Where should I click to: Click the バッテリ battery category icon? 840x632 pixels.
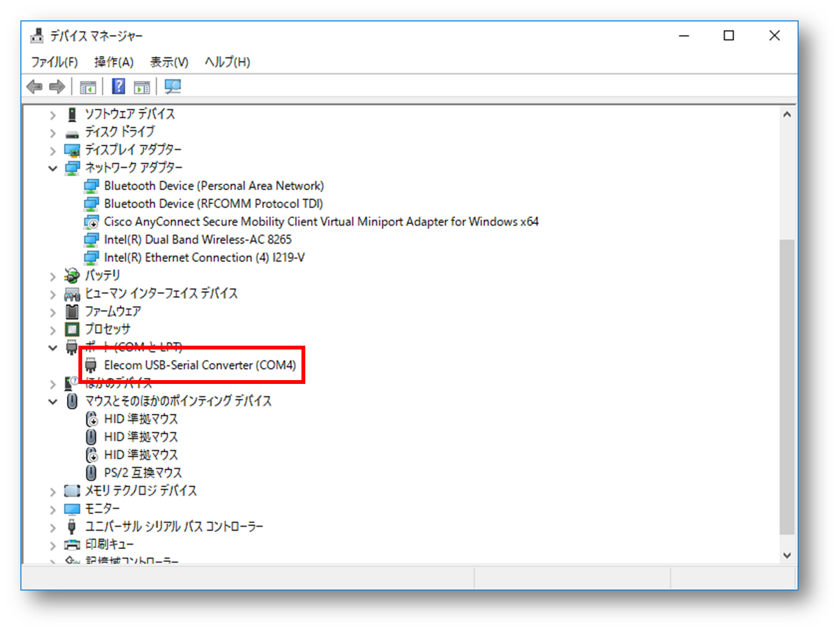point(72,276)
